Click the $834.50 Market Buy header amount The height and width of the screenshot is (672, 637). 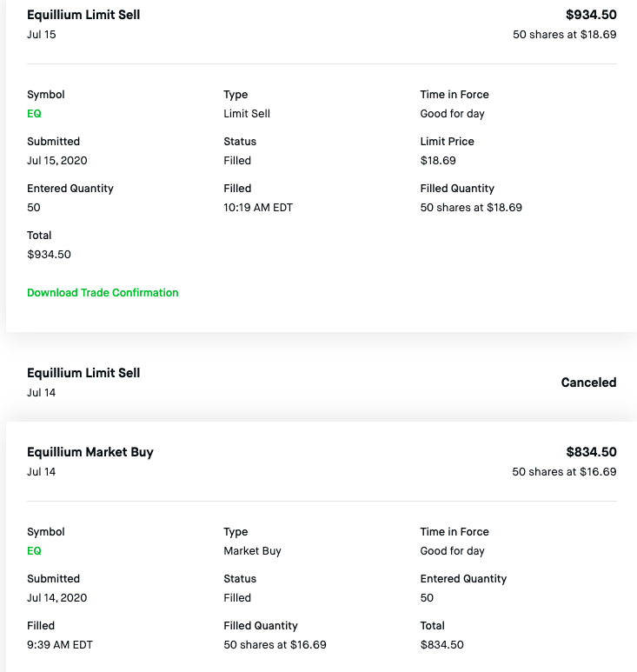tap(591, 452)
